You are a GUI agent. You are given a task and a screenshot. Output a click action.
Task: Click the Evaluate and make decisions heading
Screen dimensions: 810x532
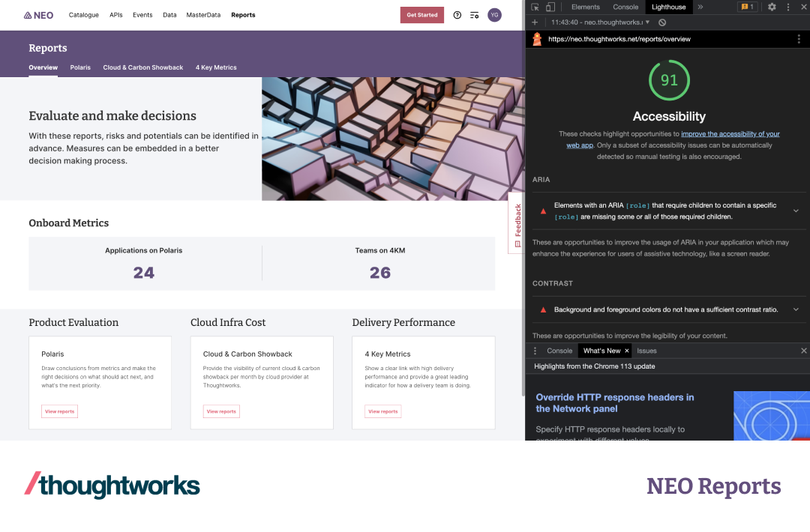tap(112, 115)
